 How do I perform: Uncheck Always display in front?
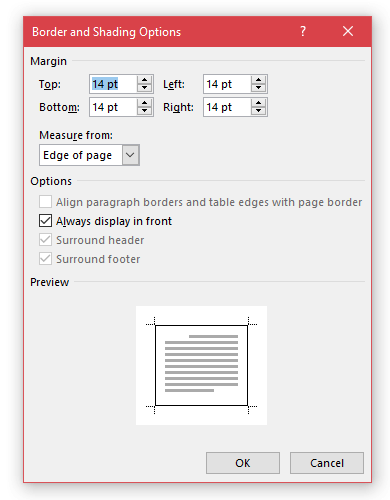click(45, 221)
